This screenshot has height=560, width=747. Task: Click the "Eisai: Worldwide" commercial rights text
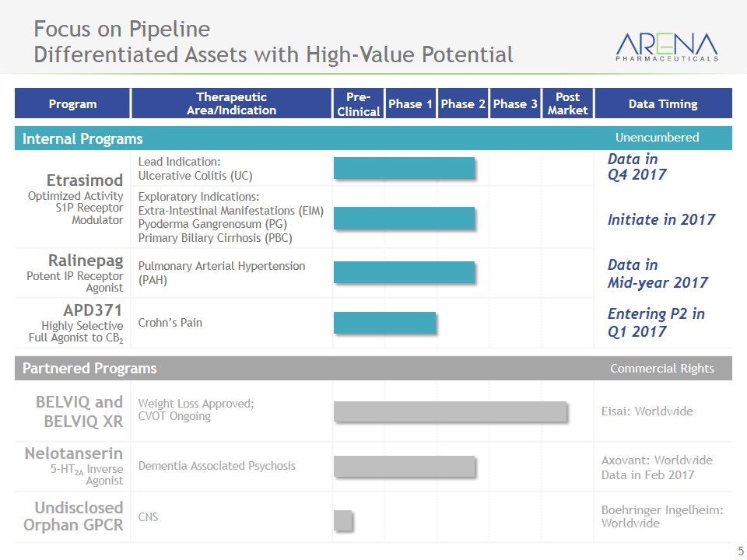coord(647,411)
